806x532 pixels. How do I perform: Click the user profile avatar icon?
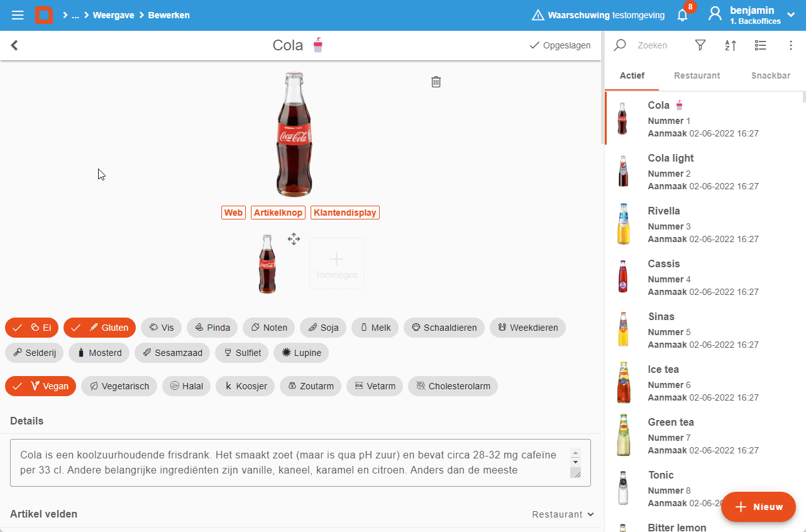[715, 14]
